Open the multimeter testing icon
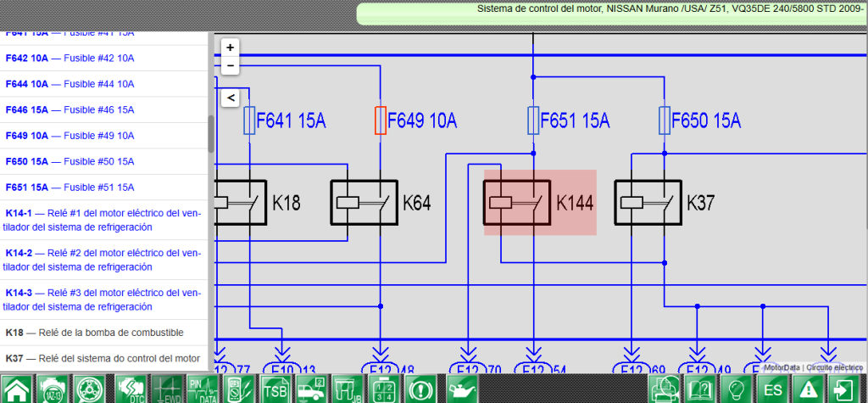This screenshot has height=403, width=868. 238,389
